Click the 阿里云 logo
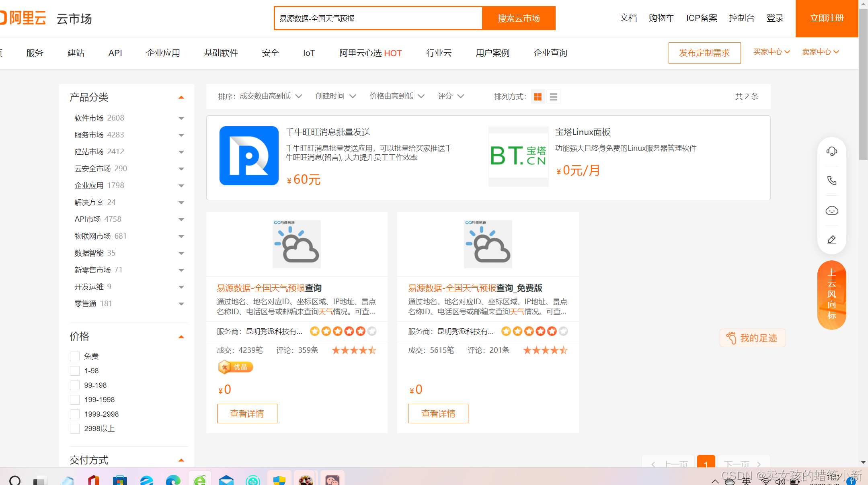This screenshot has width=868, height=485. tap(23, 18)
